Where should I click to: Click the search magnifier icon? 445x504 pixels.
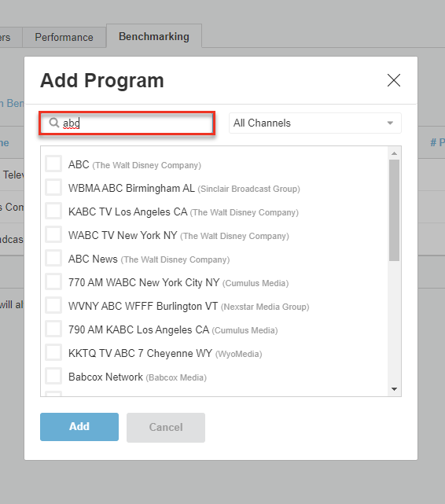click(x=54, y=123)
